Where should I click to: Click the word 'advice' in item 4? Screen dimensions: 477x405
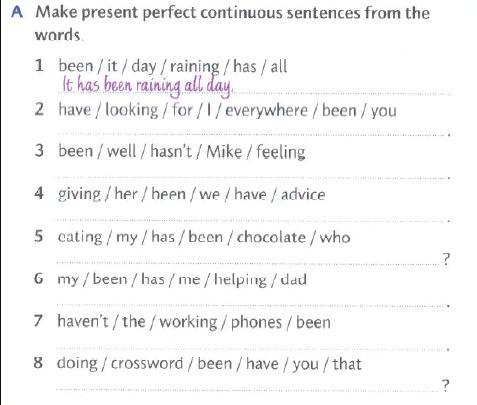pos(303,195)
